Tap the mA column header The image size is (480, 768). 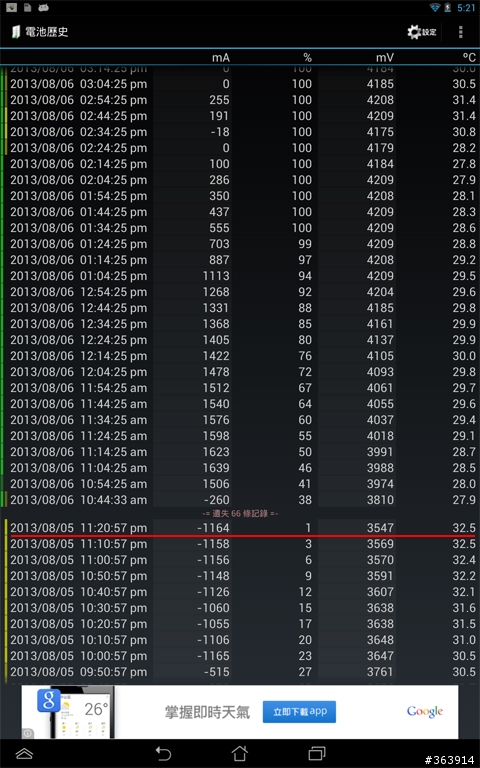221,57
